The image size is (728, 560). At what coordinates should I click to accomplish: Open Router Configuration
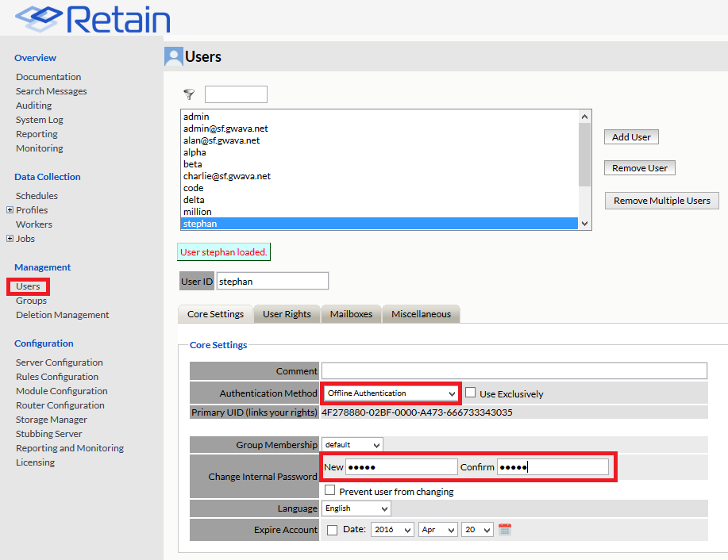pyautogui.click(x=60, y=405)
